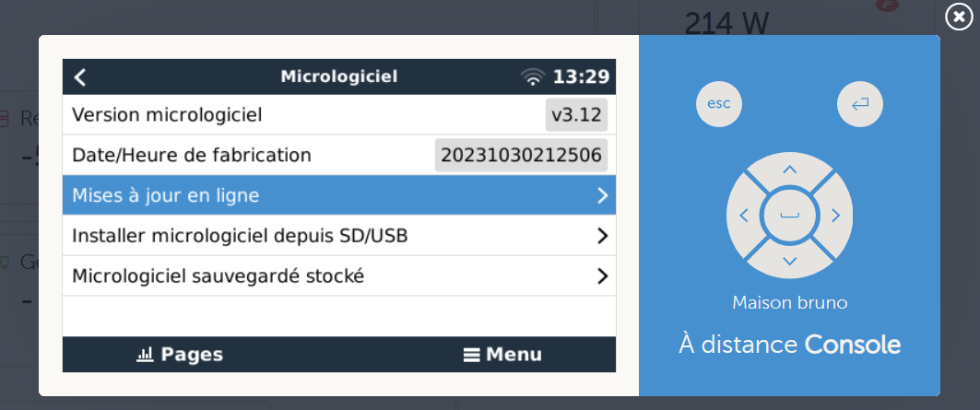
Task: Click the left arrow on the directional pad
Action: point(744,216)
